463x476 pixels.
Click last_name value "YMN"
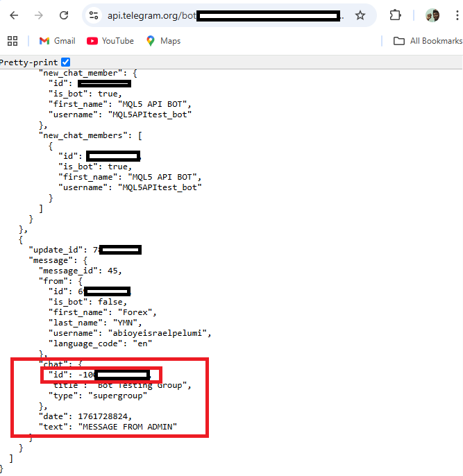point(125,323)
